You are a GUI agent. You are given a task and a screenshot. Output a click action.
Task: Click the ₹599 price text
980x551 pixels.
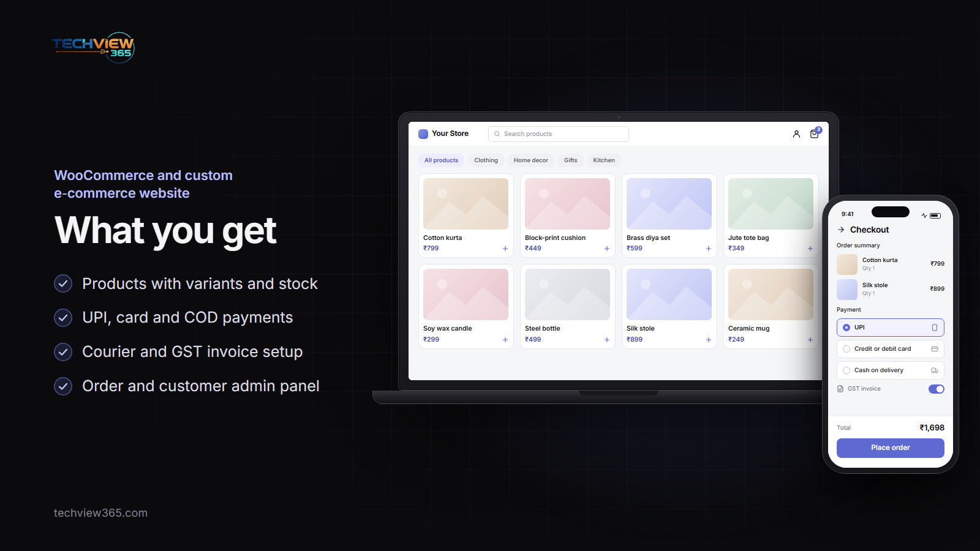pos(635,249)
